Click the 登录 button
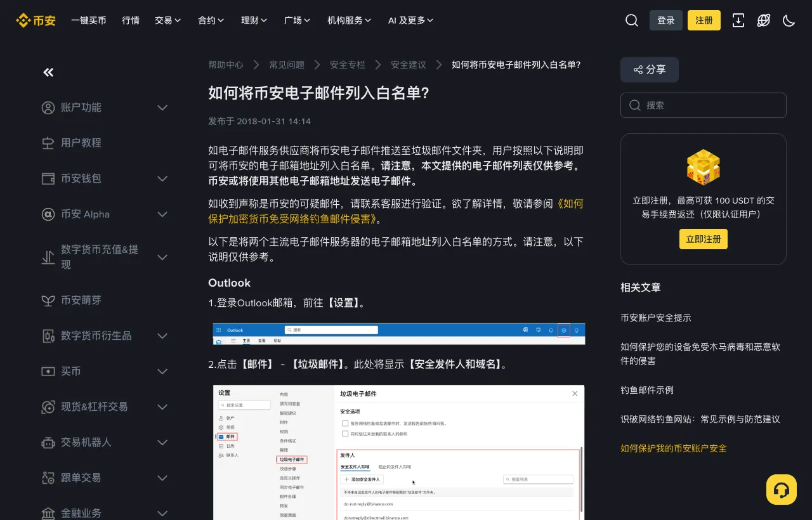The height and width of the screenshot is (520, 812). 666,20
